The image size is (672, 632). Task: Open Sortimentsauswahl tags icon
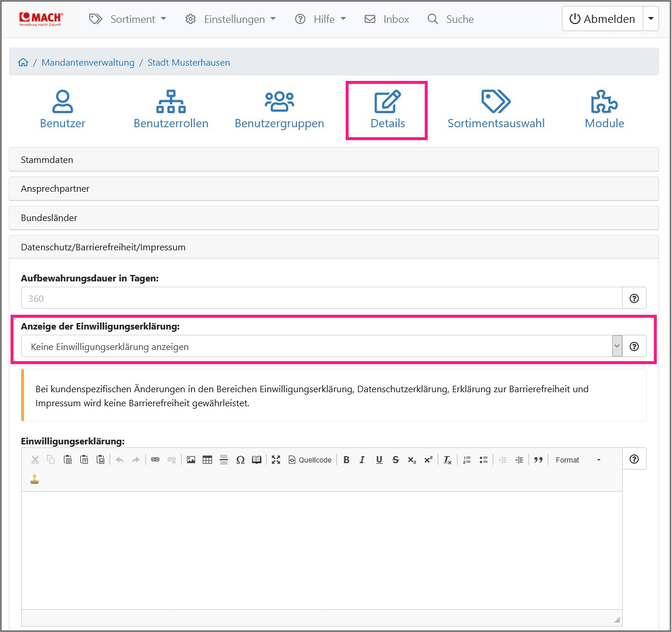coord(496,101)
